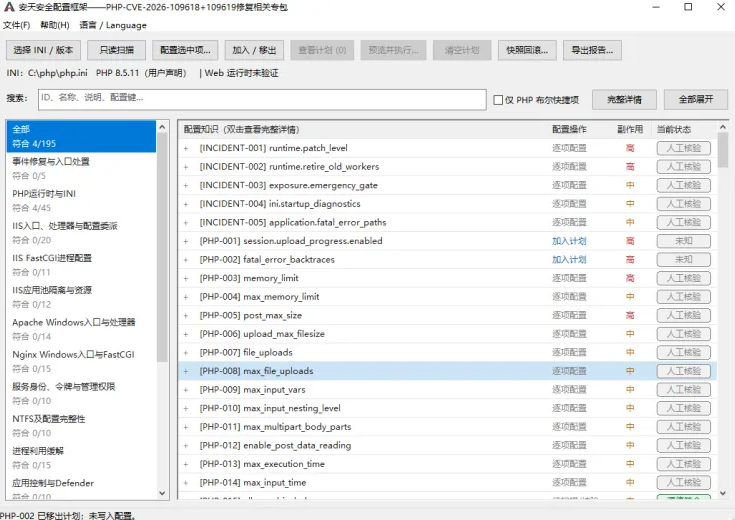Click the 选择 INI / 版本 button

coord(43,50)
